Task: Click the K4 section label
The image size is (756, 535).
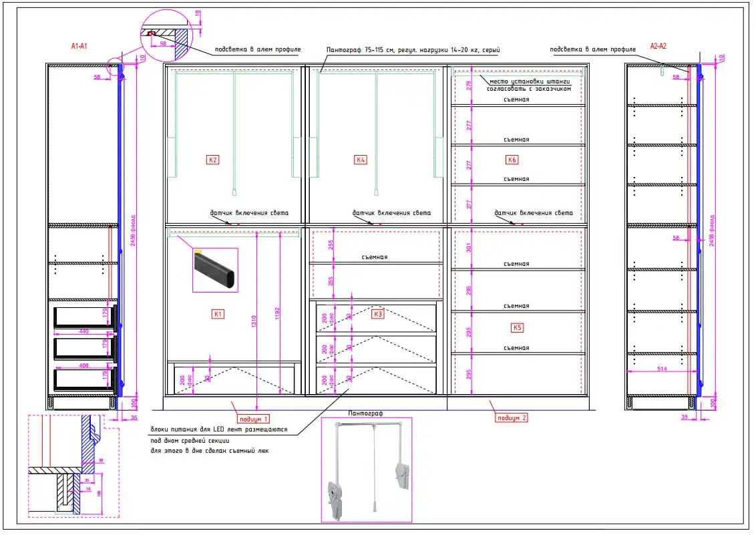Action: tap(361, 160)
